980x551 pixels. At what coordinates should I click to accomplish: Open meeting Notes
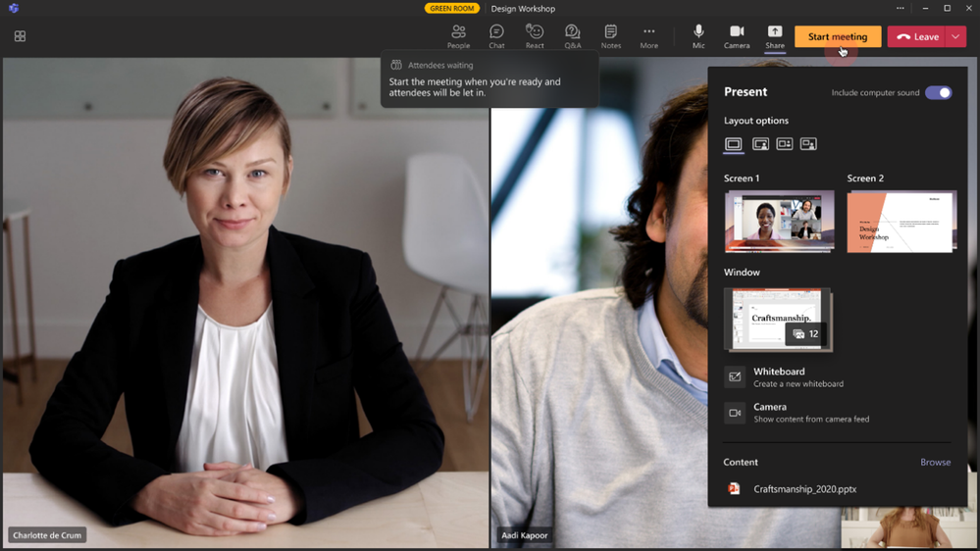click(610, 36)
